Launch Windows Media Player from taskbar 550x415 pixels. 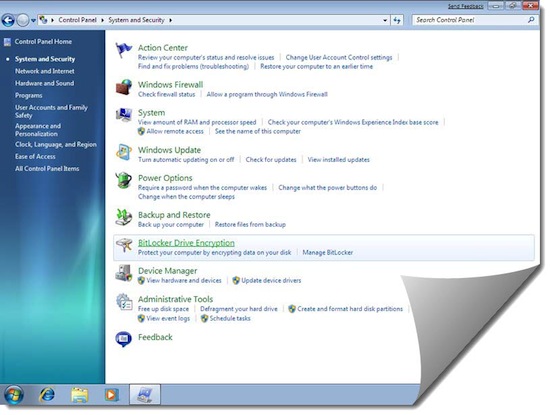pyautogui.click(x=112, y=395)
